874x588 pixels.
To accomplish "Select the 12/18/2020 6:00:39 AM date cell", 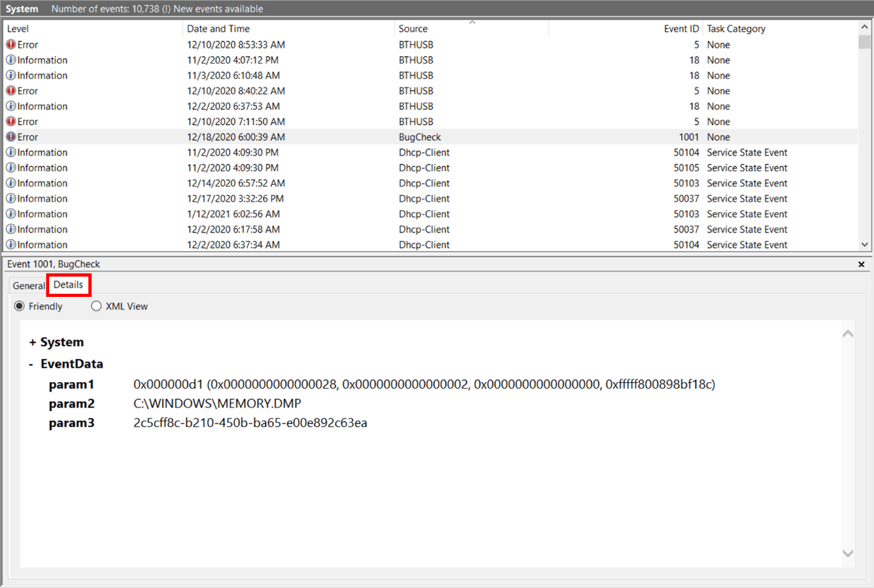I will [236, 137].
